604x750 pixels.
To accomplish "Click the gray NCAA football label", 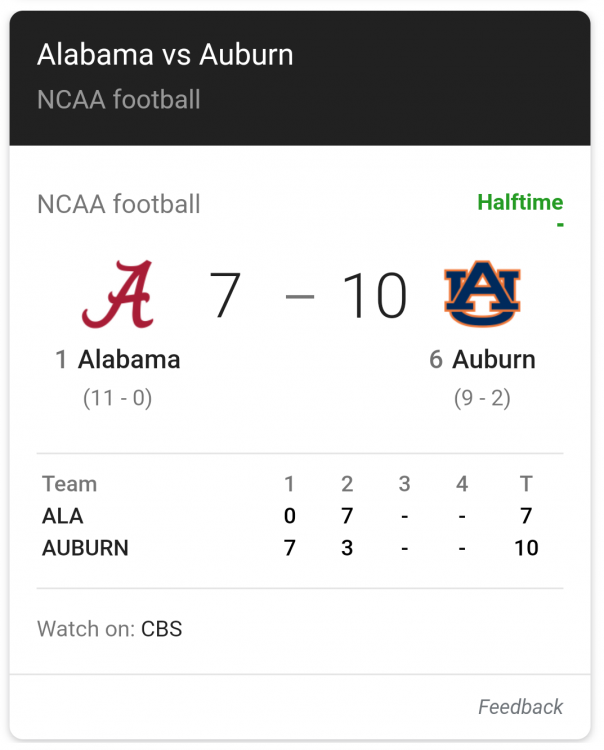I will [119, 204].
